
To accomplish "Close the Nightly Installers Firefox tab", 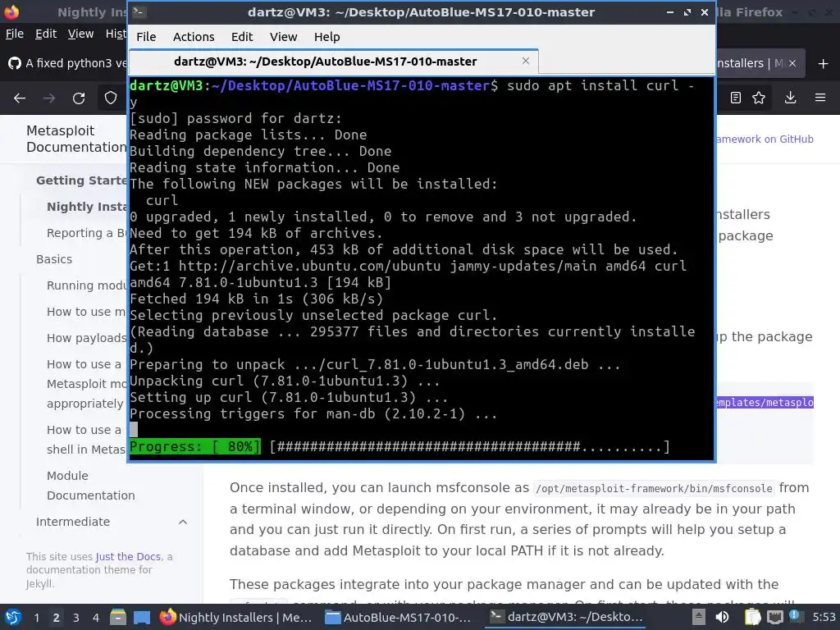I will click(x=792, y=63).
